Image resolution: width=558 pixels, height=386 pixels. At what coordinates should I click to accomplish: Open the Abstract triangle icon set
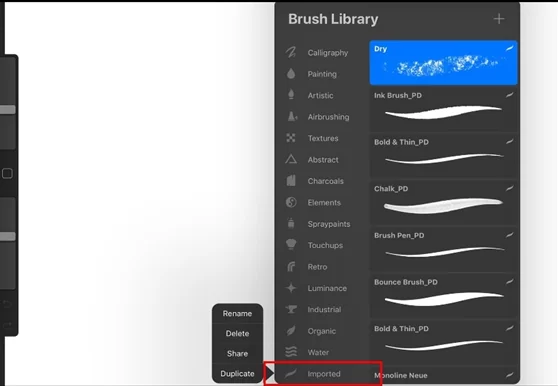coord(291,159)
